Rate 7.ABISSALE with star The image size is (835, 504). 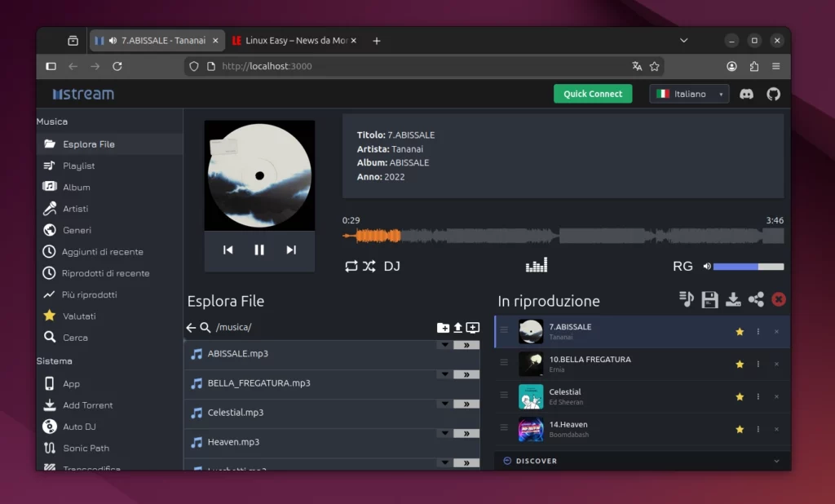tap(740, 331)
